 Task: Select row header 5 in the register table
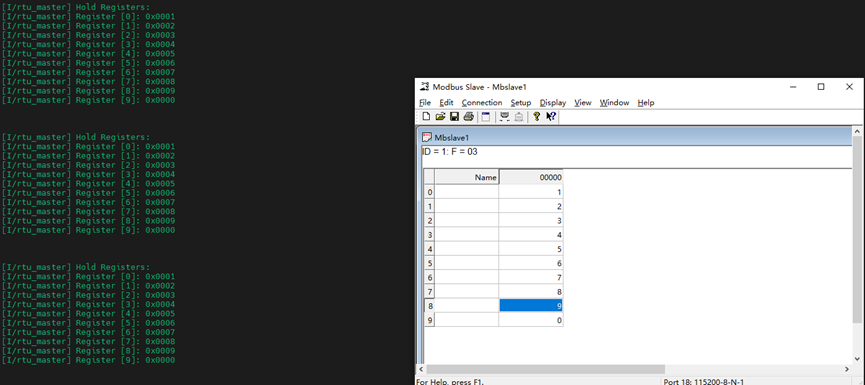coord(429,263)
